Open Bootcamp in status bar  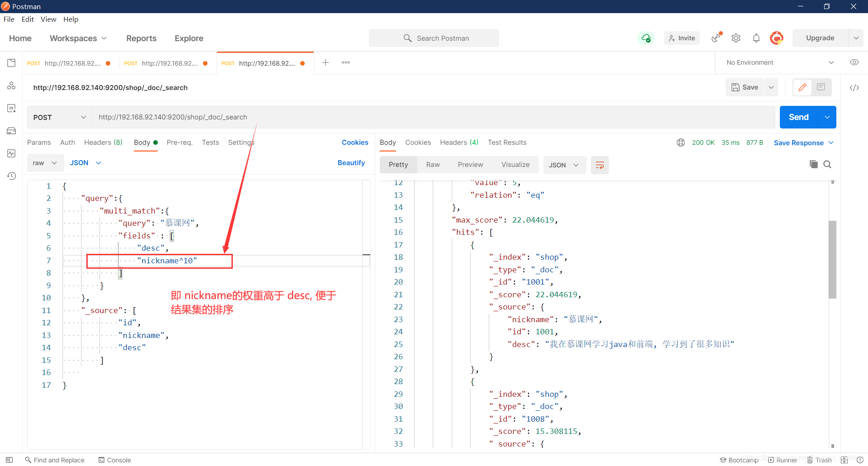[739, 460]
